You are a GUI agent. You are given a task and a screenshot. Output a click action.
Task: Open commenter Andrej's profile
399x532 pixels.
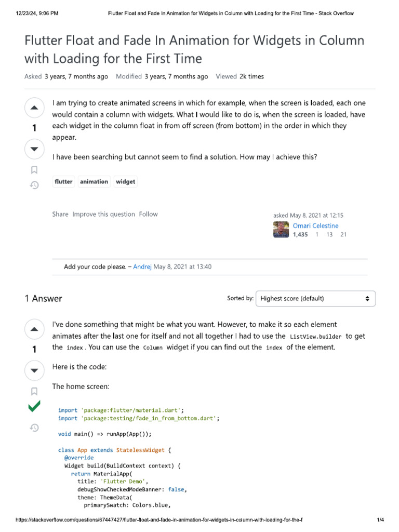(142, 267)
